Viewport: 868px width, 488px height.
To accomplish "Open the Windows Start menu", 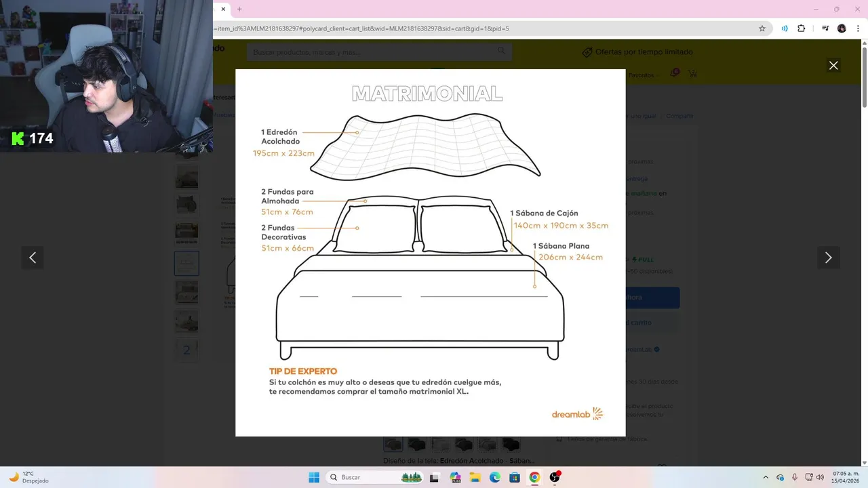I will 314,477.
